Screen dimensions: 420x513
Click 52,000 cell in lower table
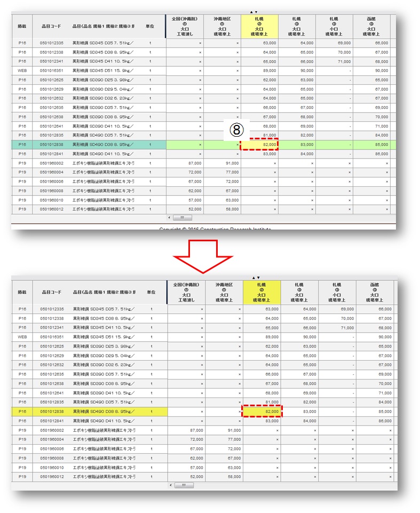pyautogui.click(x=186, y=477)
